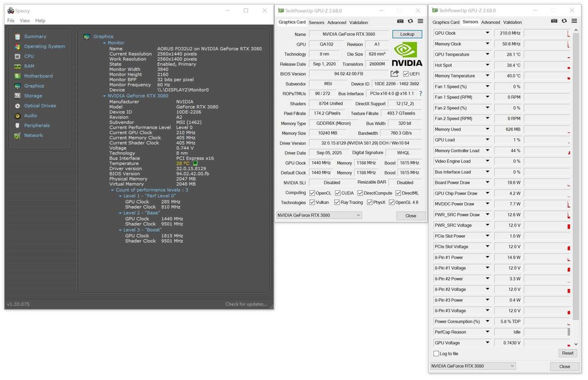588x380 pixels.
Task: Click Close button in GPU-Z Sensors window
Action: click(564, 366)
